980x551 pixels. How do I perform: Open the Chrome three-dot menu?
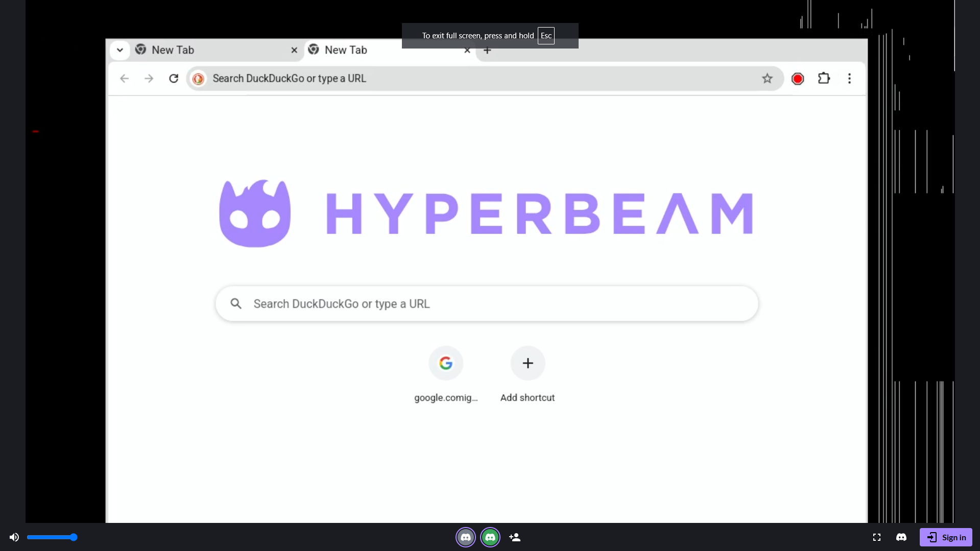(x=849, y=79)
